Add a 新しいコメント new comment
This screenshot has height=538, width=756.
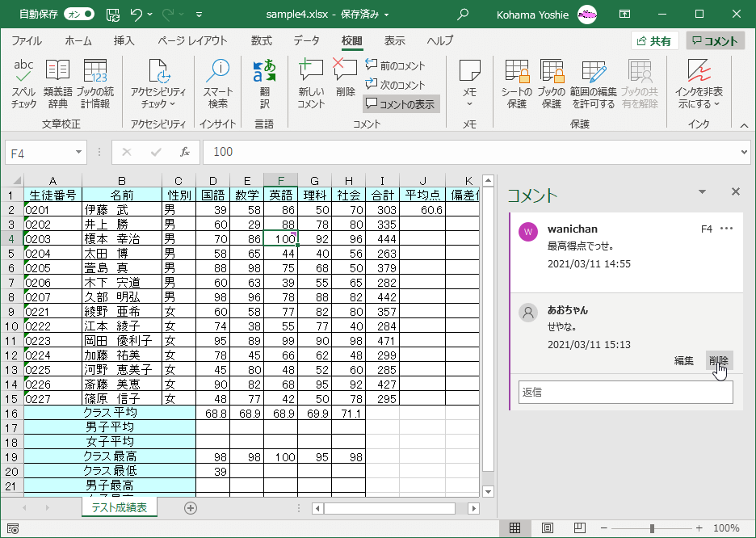tap(311, 84)
